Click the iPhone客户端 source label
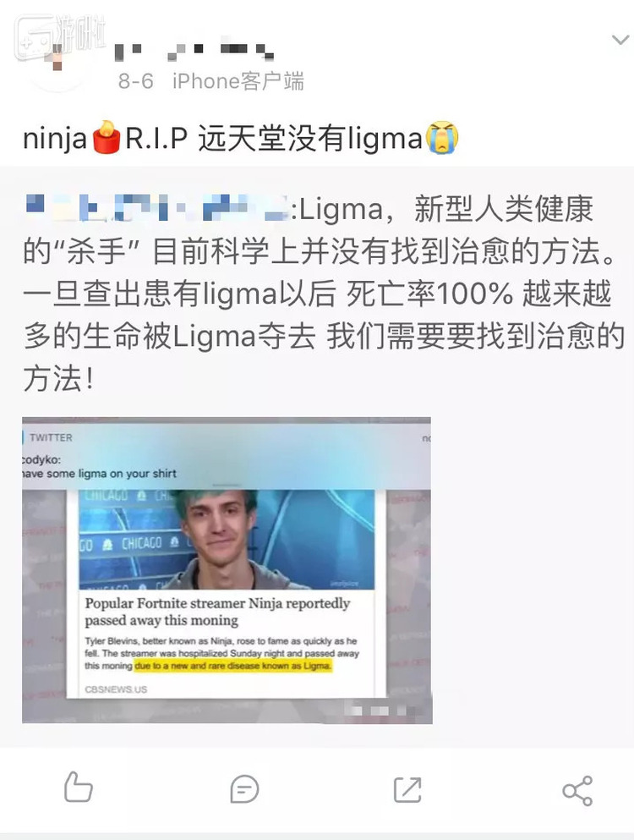The width and height of the screenshot is (634, 840). pyautogui.click(x=238, y=81)
